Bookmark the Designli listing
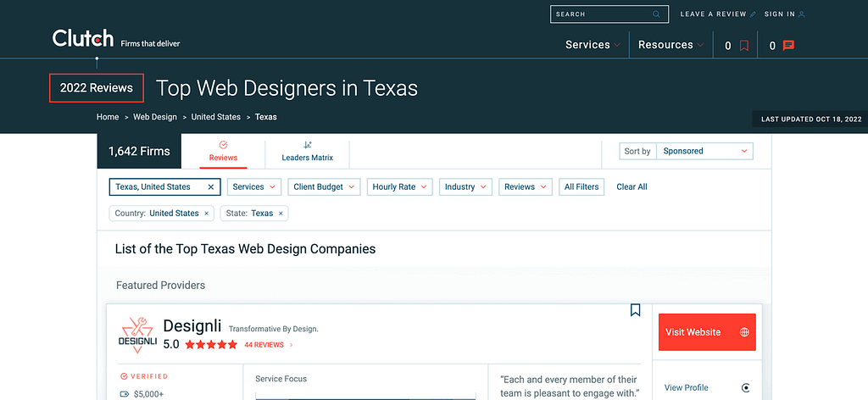The image size is (868, 400). [636, 310]
